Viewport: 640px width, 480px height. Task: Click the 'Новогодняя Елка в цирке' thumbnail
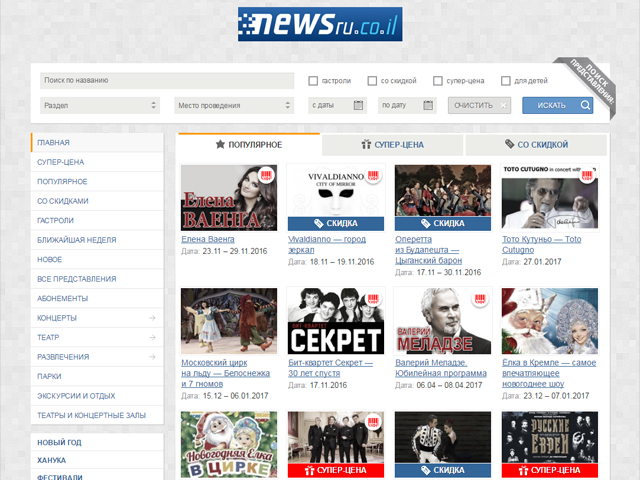click(229, 444)
